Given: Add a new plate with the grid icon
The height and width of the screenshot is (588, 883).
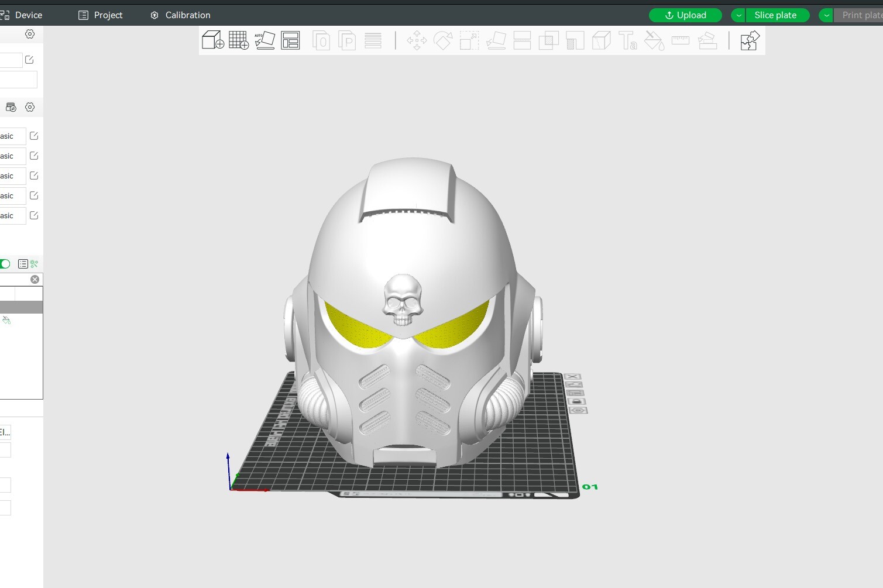Looking at the screenshot, I should point(238,40).
